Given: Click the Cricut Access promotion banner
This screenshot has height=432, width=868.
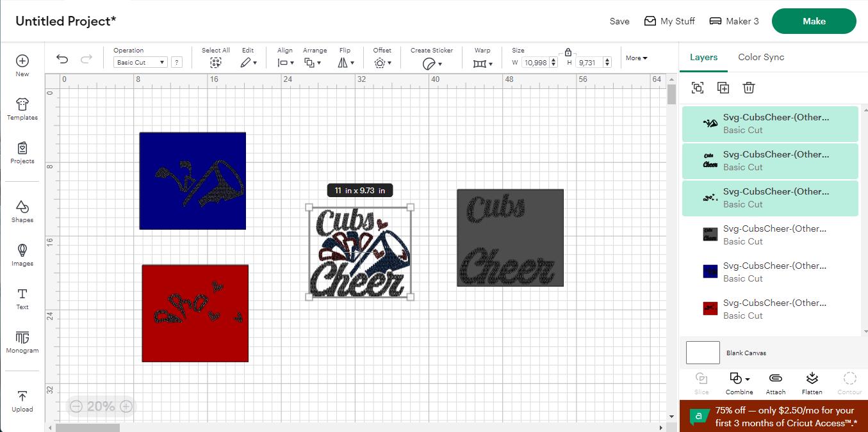Looking at the screenshot, I should point(774,417).
